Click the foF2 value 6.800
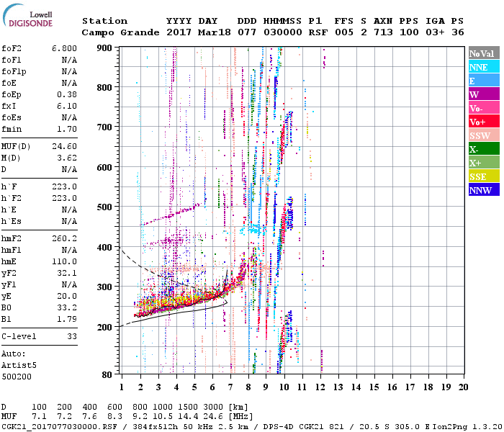The width and height of the screenshot is (504, 432). pos(64,48)
